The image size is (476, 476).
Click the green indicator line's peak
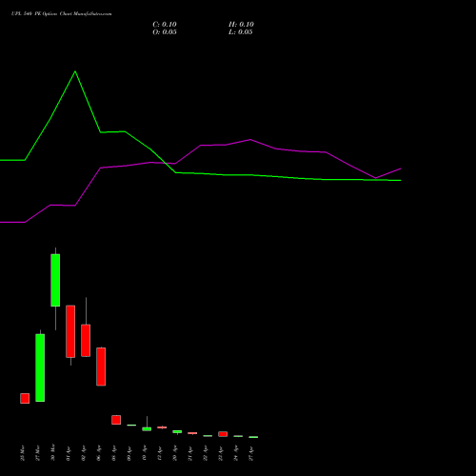pos(75,71)
